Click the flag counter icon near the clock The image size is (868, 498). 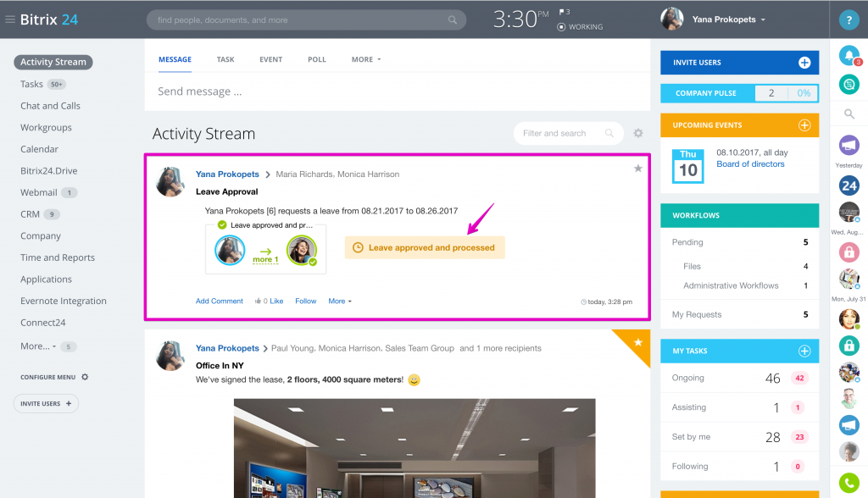tap(564, 12)
